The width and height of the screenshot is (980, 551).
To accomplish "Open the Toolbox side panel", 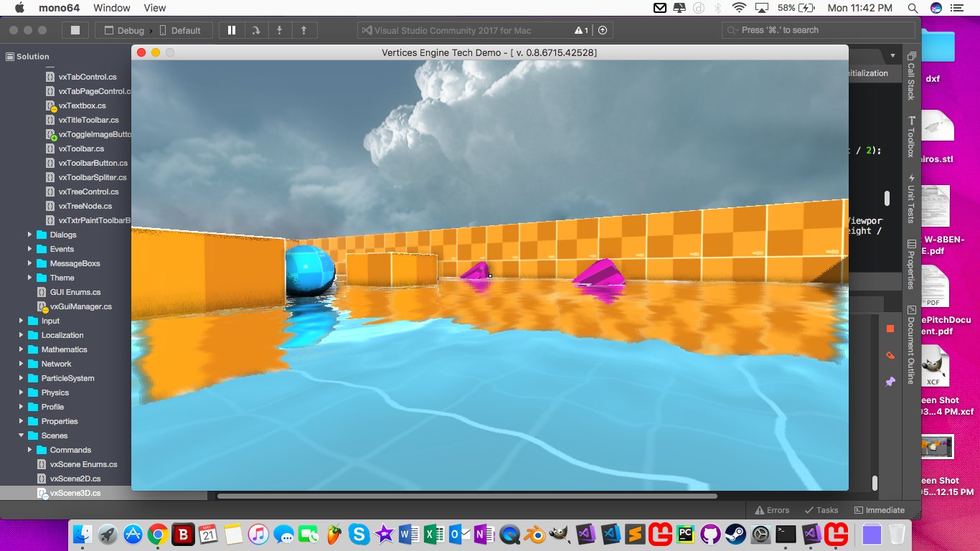I will click(911, 137).
